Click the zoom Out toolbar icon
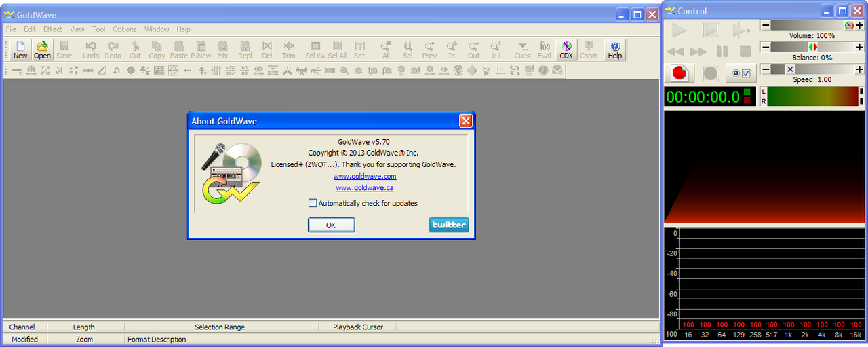Image resolution: width=868 pixels, height=347 pixels. pos(473,50)
